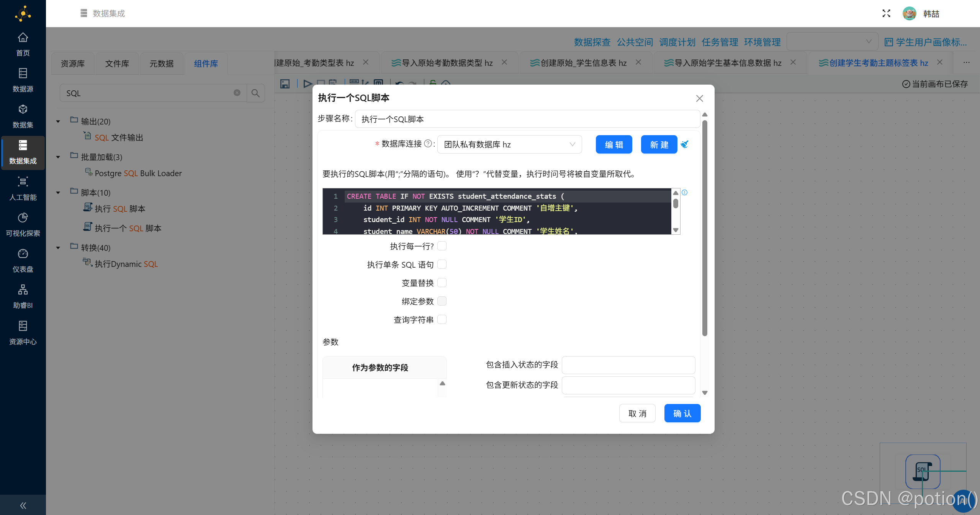Click the application logo
The image size is (980, 515).
[x=23, y=14]
